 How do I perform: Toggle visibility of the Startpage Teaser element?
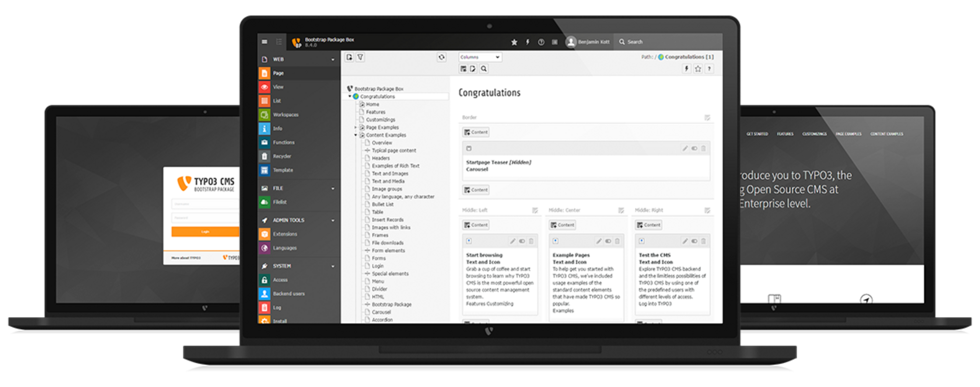tap(694, 148)
